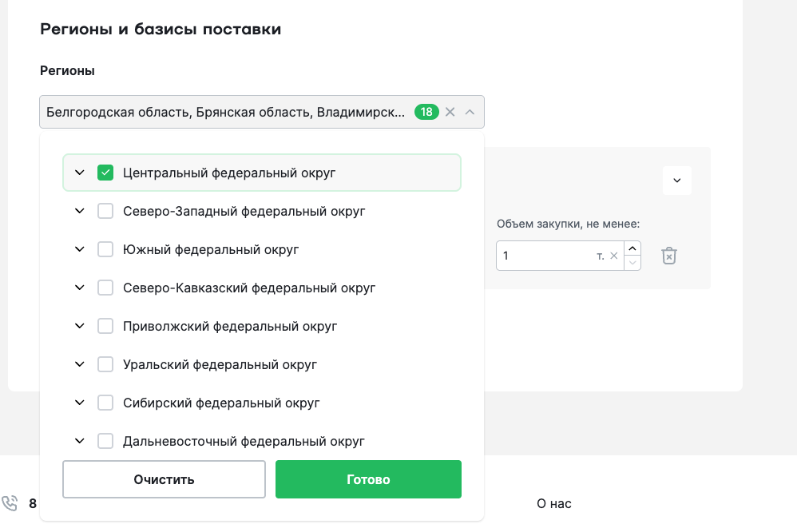The image size is (797, 532).
Task: Collapse the regions dropdown with the up chevron
Action: [x=470, y=112]
